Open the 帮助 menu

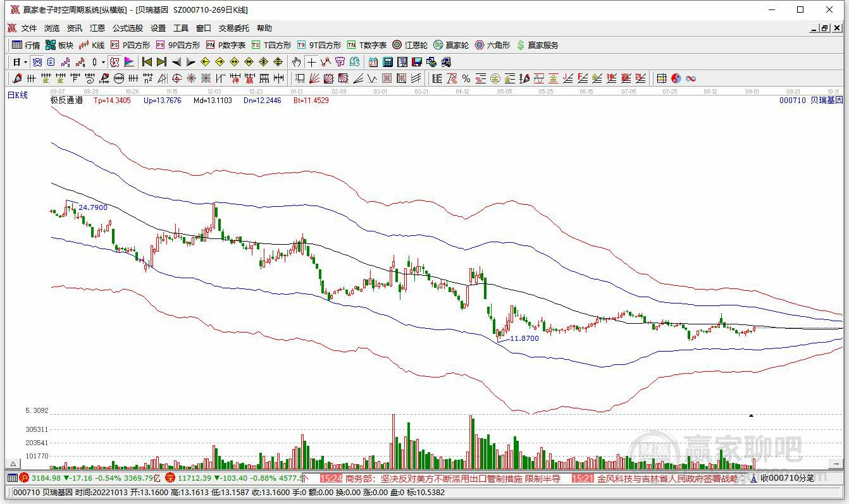tap(264, 28)
